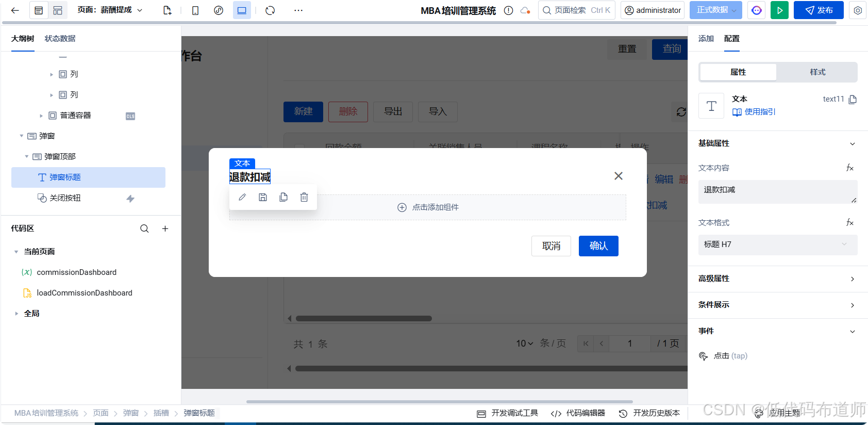The image size is (868, 425).
Task: Click the administrator account button
Action: [x=653, y=10]
